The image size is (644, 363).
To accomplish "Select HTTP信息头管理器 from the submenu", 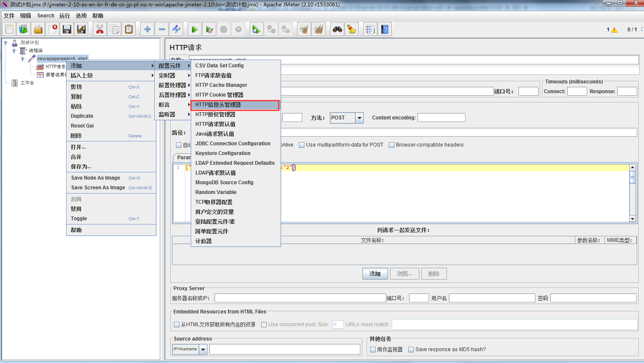I will pyautogui.click(x=235, y=105).
